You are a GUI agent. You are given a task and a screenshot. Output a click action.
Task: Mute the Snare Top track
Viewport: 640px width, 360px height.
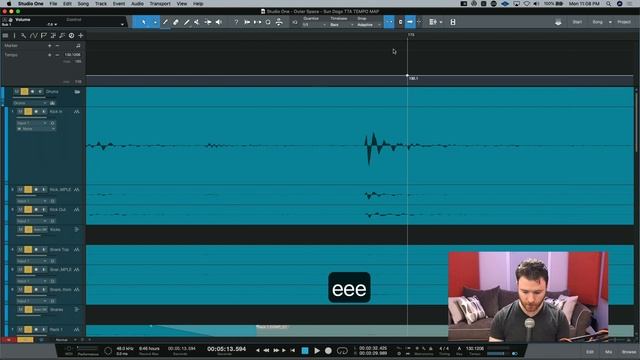[20, 250]
